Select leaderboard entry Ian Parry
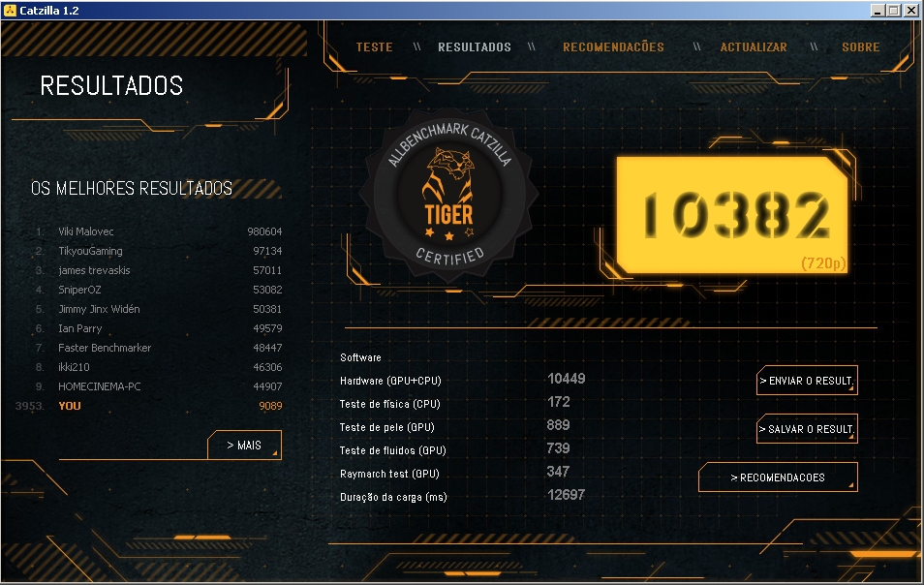 [159, 328]
